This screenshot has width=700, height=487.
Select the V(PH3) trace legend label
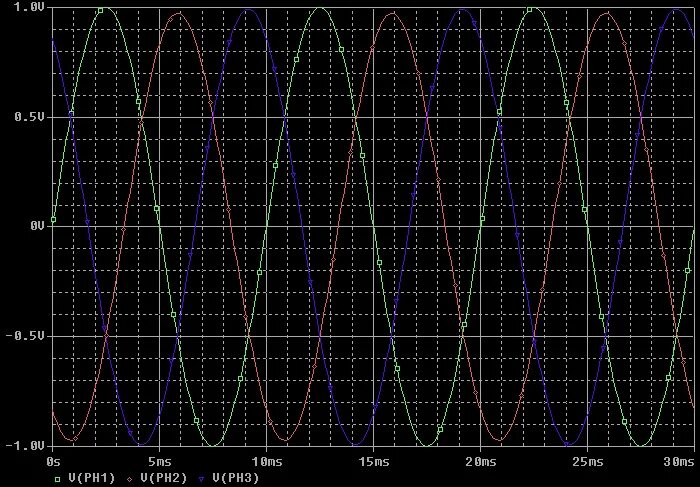[236, 478]
